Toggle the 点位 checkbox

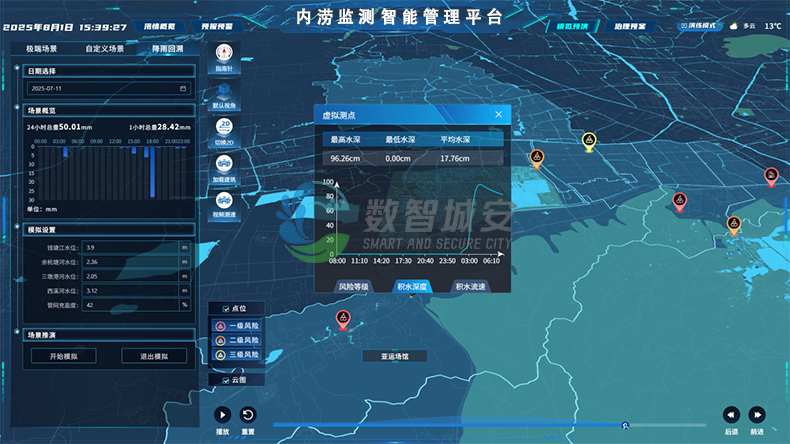click(223, 309)
